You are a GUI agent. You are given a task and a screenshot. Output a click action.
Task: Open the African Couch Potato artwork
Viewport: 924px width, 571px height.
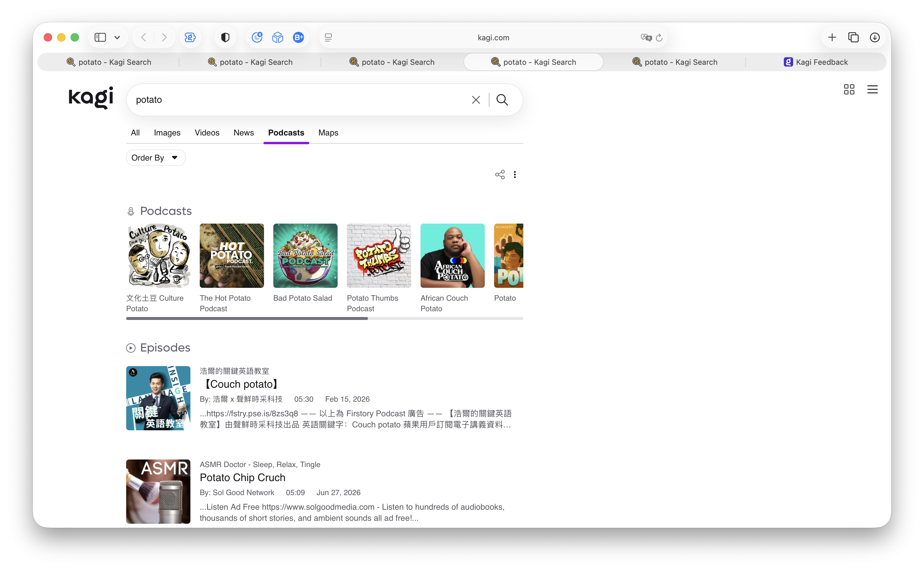(x=453, y=256)
